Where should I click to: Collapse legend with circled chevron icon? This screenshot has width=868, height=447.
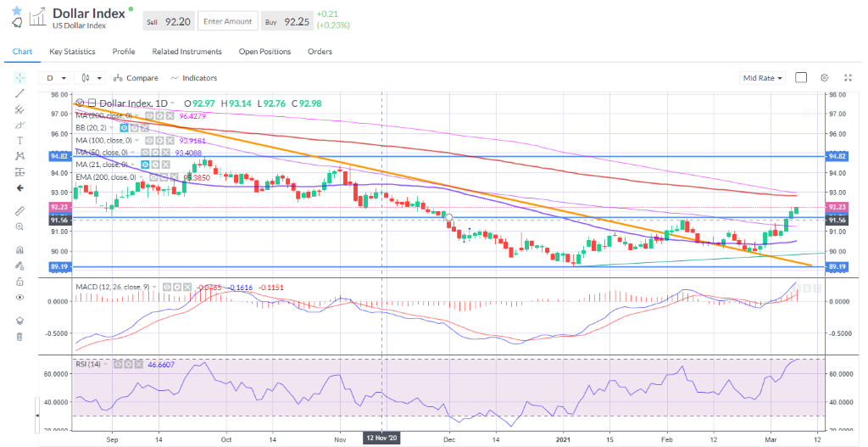[x=80, y=103]
